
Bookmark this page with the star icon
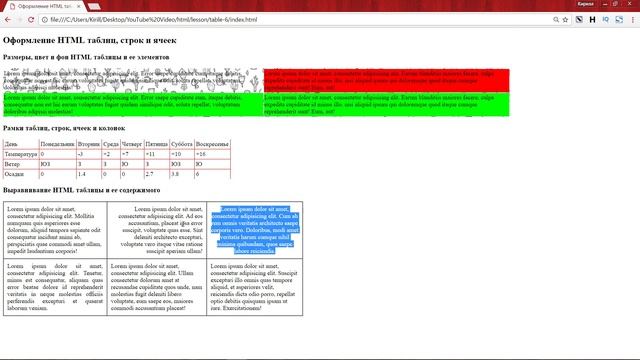(x=565, y=20)
